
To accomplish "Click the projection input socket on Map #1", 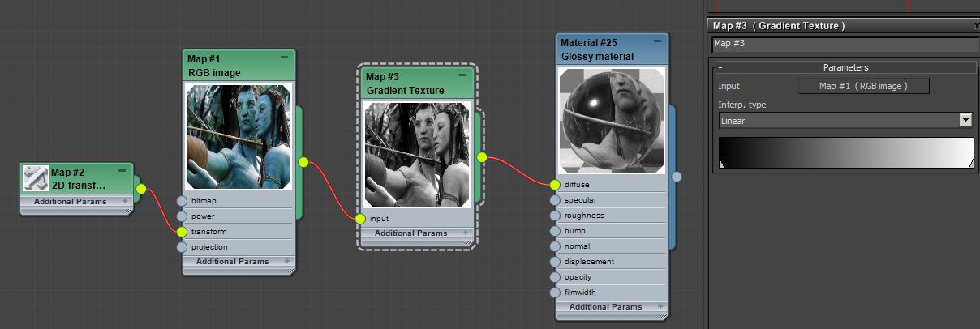I will click(x=182, y=247).
